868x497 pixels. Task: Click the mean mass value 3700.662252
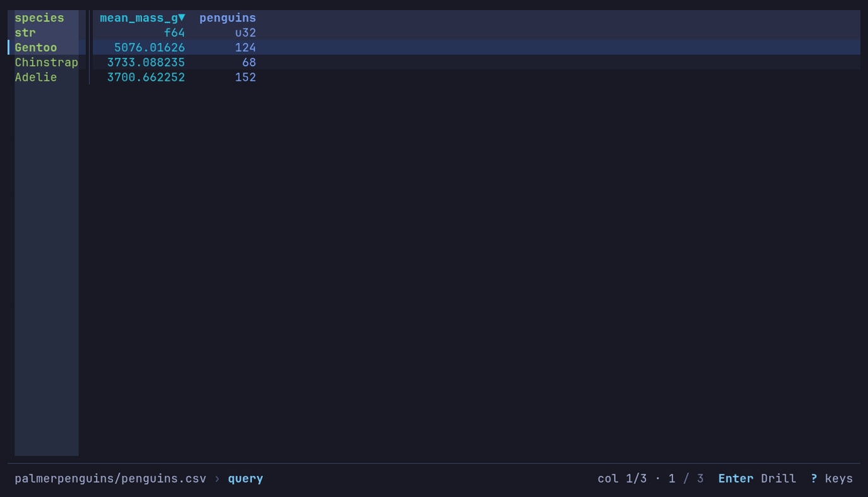click(146, 77)
